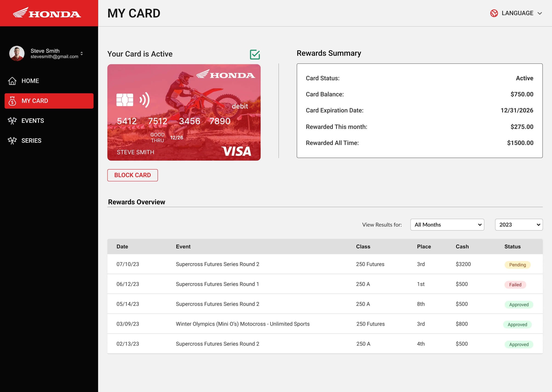Click Approved badge for 05/14/23 row
Screen dimensions: 552x392
point(519,305)
